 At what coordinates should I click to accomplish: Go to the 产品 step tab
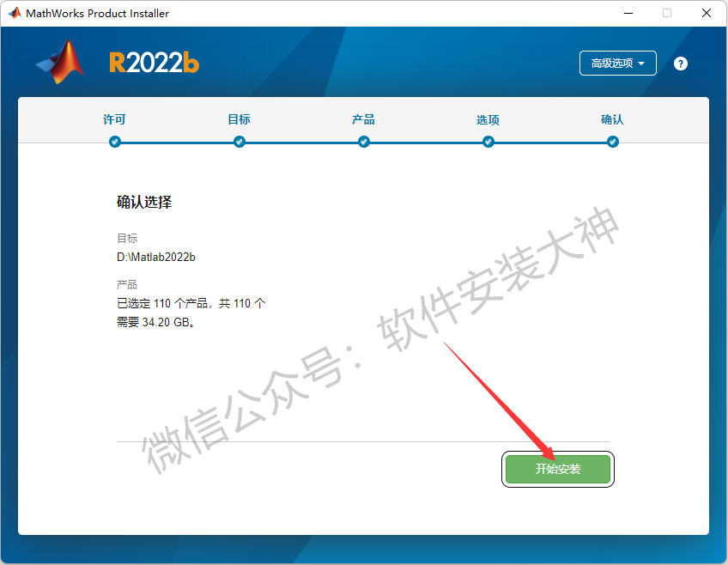click(x=363, y=119)
